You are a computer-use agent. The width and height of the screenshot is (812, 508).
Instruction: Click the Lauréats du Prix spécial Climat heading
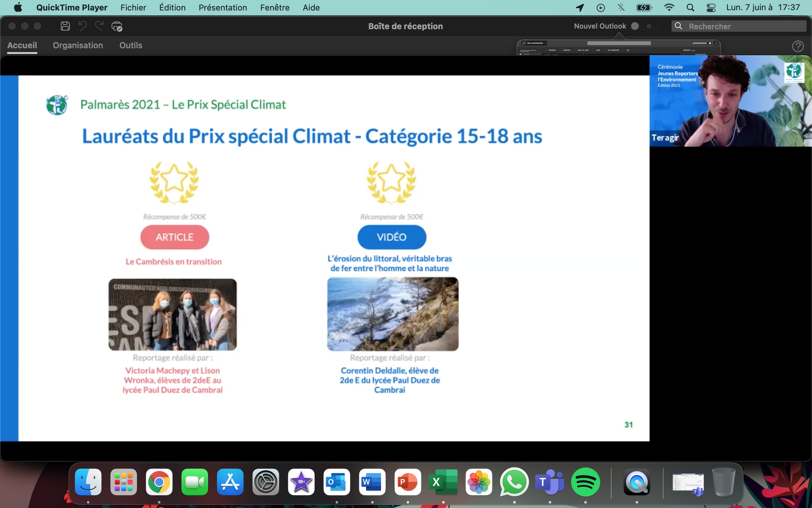click(x=312, y=136)
